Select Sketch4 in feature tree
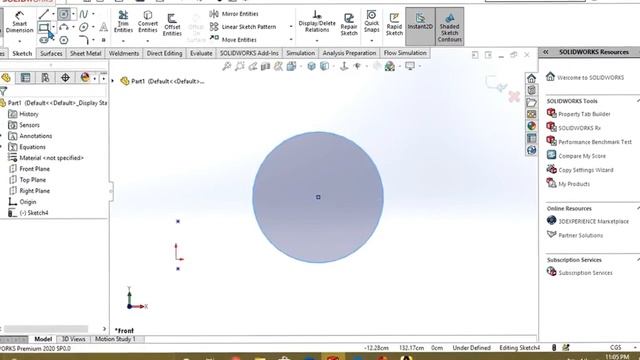Screen dimensions: 640x360 pyautogui.click(x=33, y=213)
